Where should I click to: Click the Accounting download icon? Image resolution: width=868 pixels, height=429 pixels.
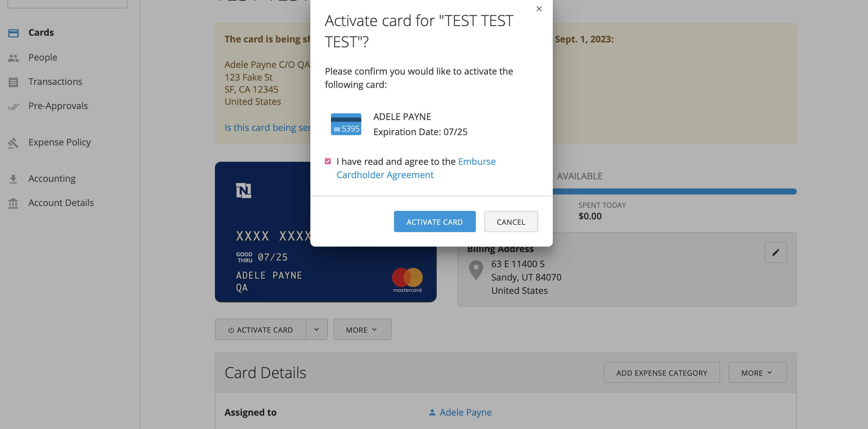click(x=13, y=179)
